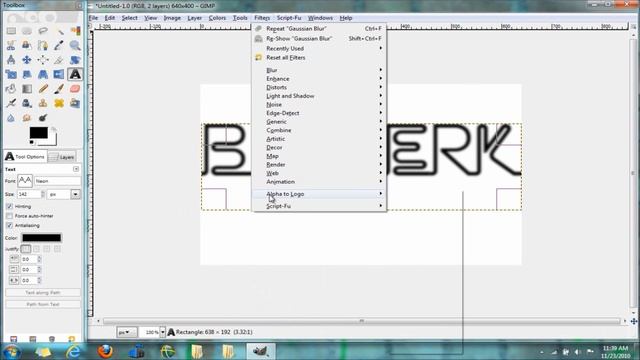Open the size unit px dropdown
This screenshot has width=640, height=360.
click(x=76, y=194)
